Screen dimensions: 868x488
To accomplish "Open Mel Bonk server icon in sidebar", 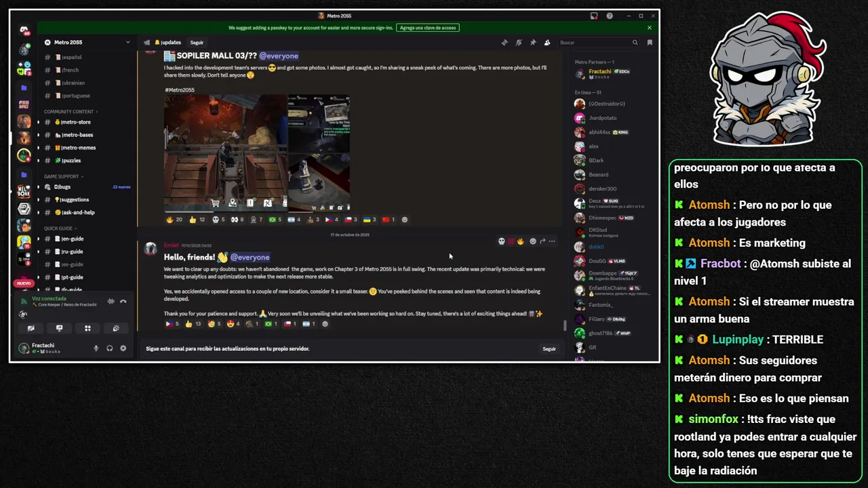I will pos(24,191).
